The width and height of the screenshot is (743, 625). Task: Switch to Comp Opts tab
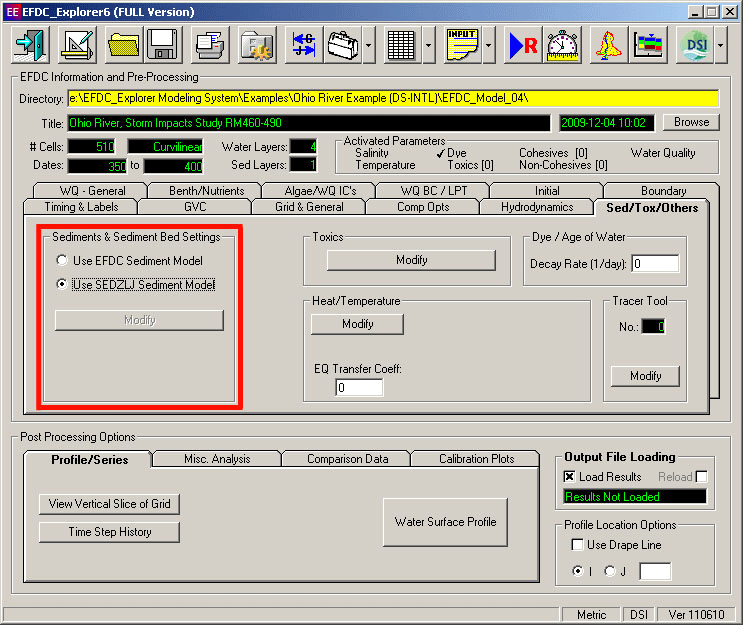tap(423, 207)
